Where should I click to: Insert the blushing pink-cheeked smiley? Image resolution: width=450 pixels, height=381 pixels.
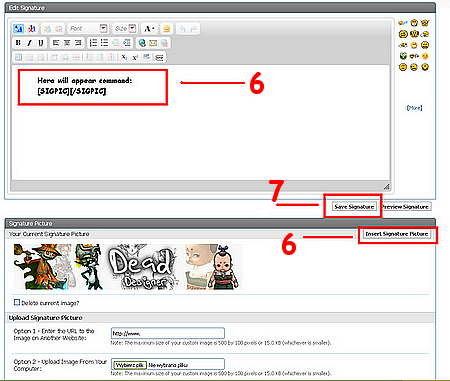425,56
